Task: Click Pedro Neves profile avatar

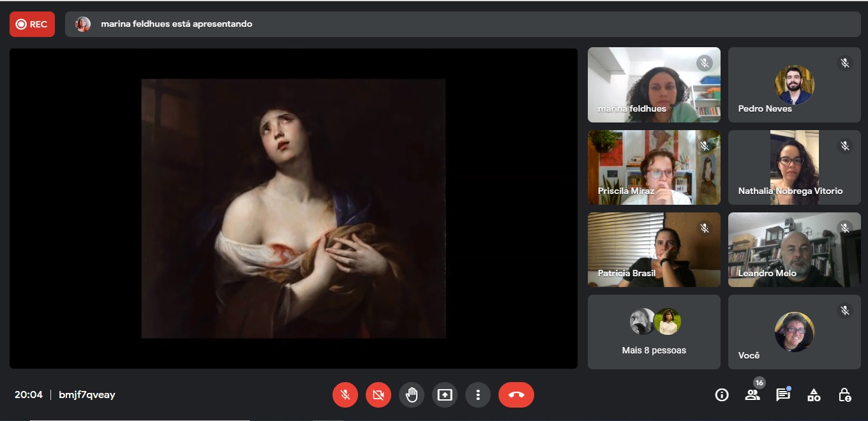Action: (795, 85)
